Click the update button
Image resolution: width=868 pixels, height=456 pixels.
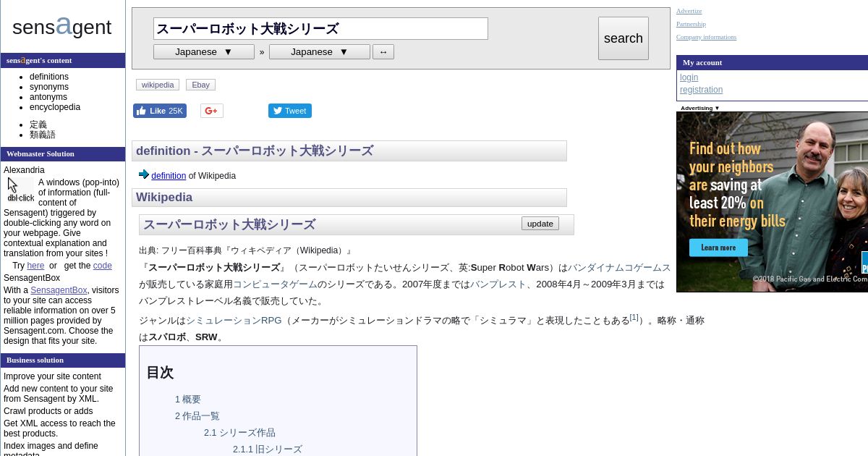coord(540,224)
